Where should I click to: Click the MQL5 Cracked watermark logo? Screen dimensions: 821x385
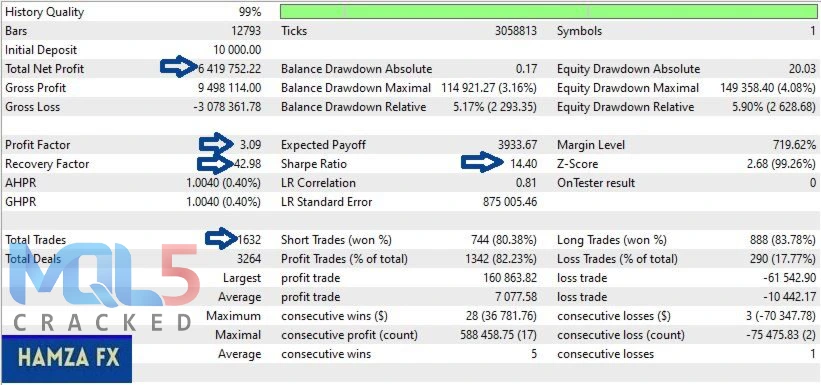click(101, 287)
